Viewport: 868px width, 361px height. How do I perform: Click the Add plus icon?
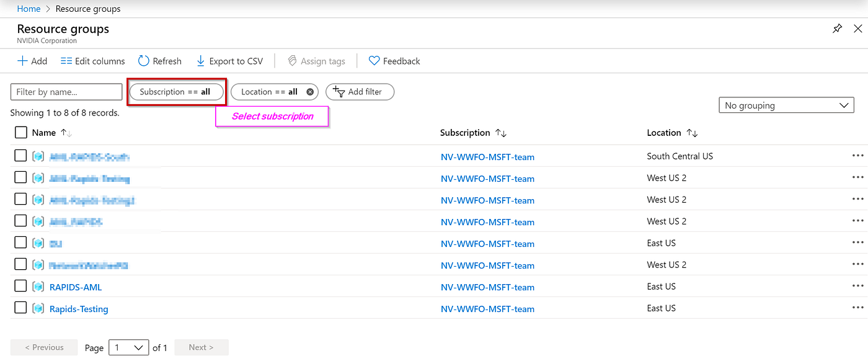point(22,61)
